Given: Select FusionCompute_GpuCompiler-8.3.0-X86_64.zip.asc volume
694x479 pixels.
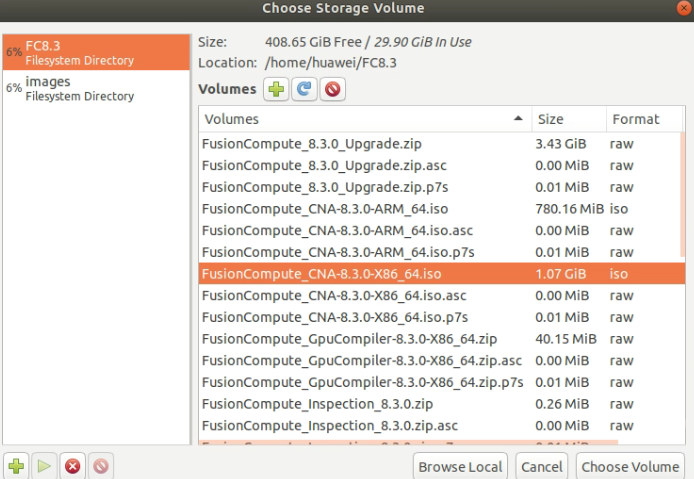Looking at the screenshot, I should coord(440,361).
